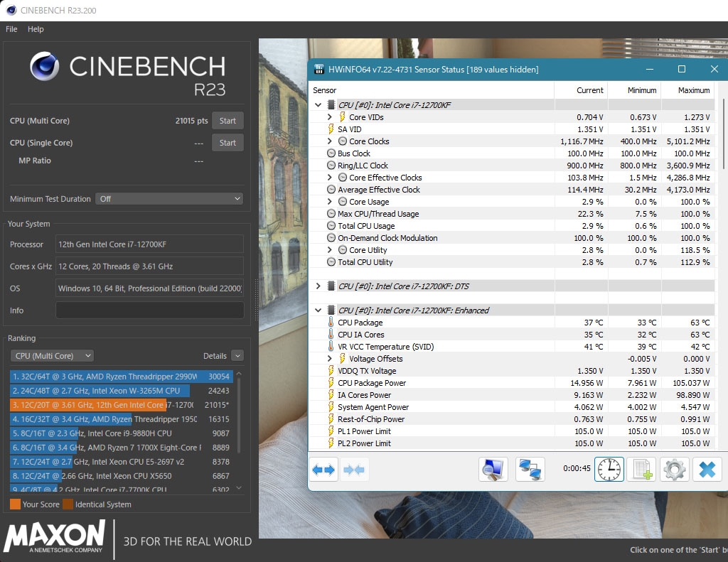Select the orange 12th Gen Intel Core ranking entry
This screenshot has height=562, width=728.
pyautogui.click(x=121, y=405)
